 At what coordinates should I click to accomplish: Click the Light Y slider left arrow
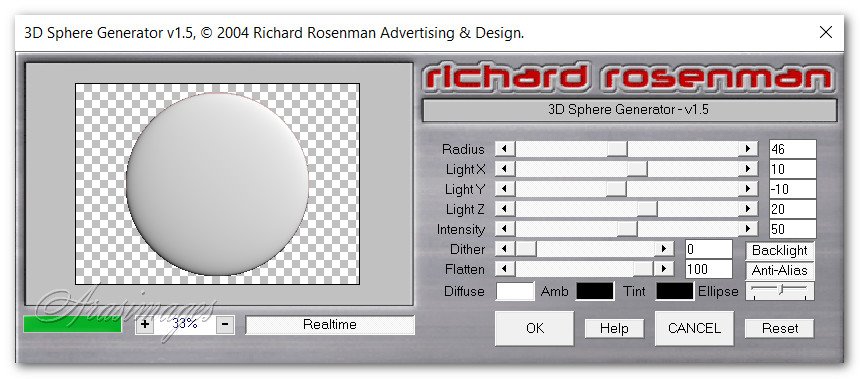click(x=505, y=189)
